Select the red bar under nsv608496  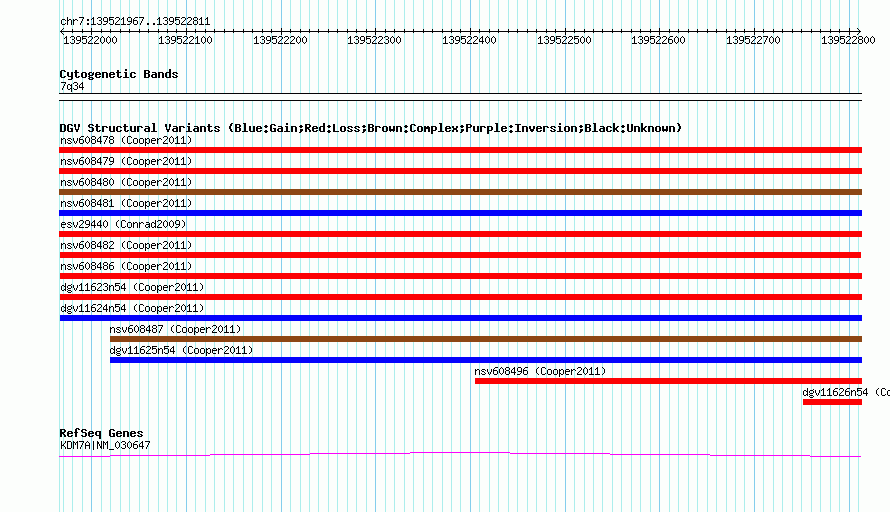[x=669, y=381]
